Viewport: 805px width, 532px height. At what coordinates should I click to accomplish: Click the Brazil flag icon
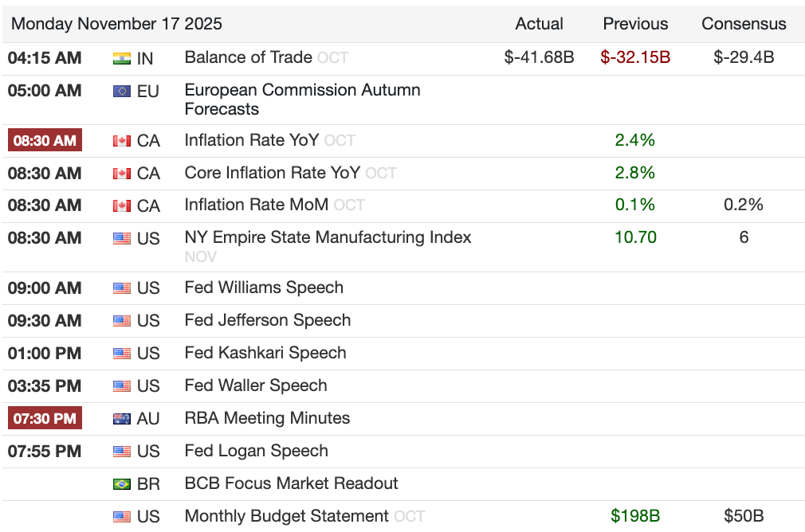click(x=121, y=484)
